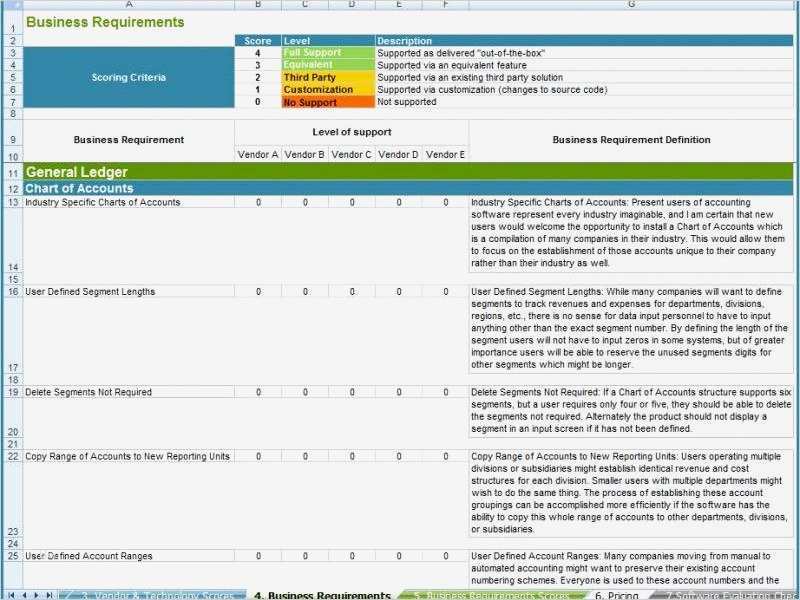Select row 13 via its row header
The width and height of the screenshot is (800, 600).
click(x=13, y=203)
